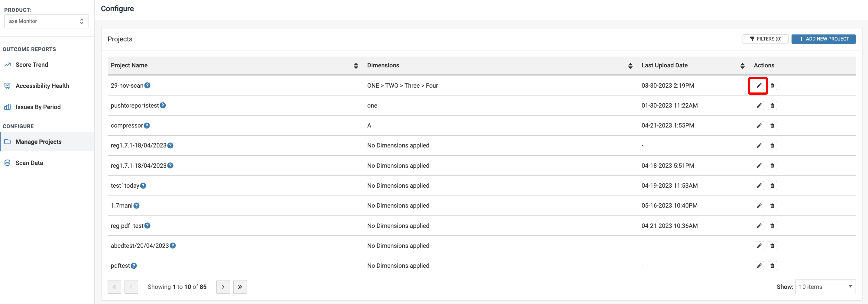
Task: Sort table by Project Name column
Action: point(356,66)
